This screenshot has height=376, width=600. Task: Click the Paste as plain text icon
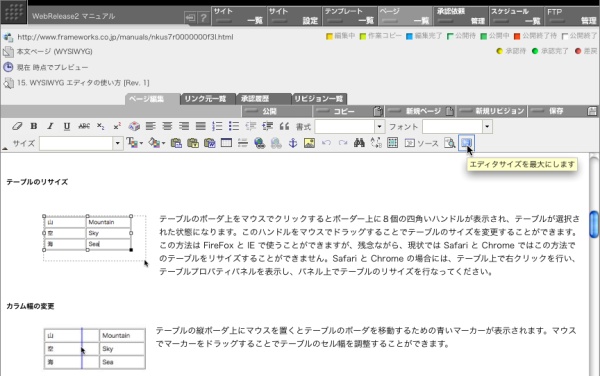coord(193,143)
